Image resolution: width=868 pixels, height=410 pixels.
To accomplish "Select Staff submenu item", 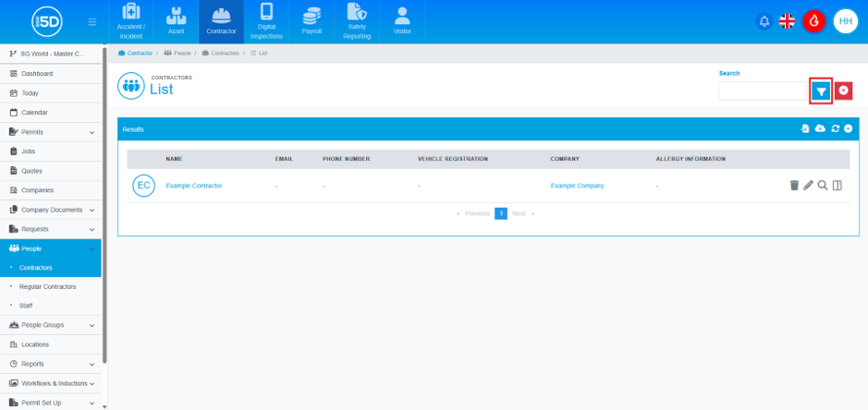I will [x=50, y=306].
